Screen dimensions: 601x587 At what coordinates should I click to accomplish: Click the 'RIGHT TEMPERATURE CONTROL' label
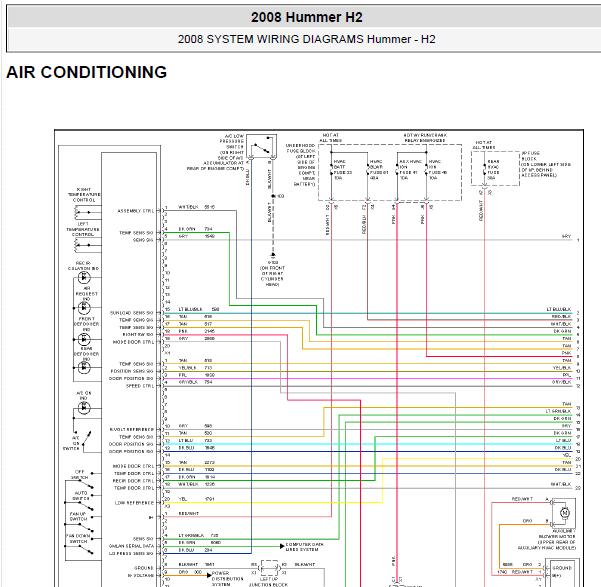(84, 195)
